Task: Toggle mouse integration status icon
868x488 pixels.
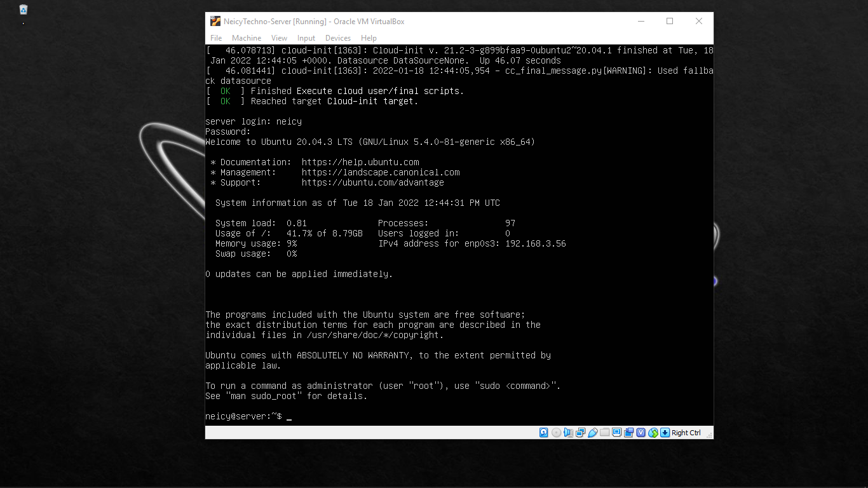Action: click(653, 433)
